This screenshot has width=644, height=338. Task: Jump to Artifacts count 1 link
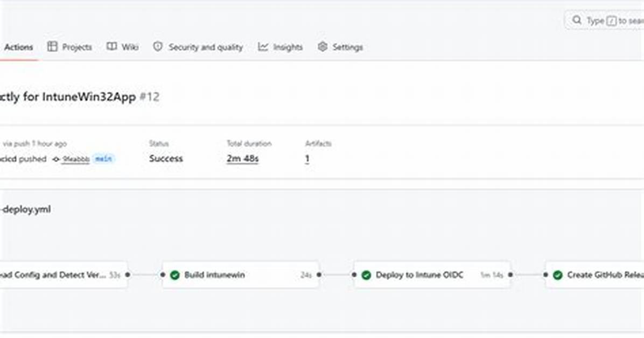click(x=307, y=159)
